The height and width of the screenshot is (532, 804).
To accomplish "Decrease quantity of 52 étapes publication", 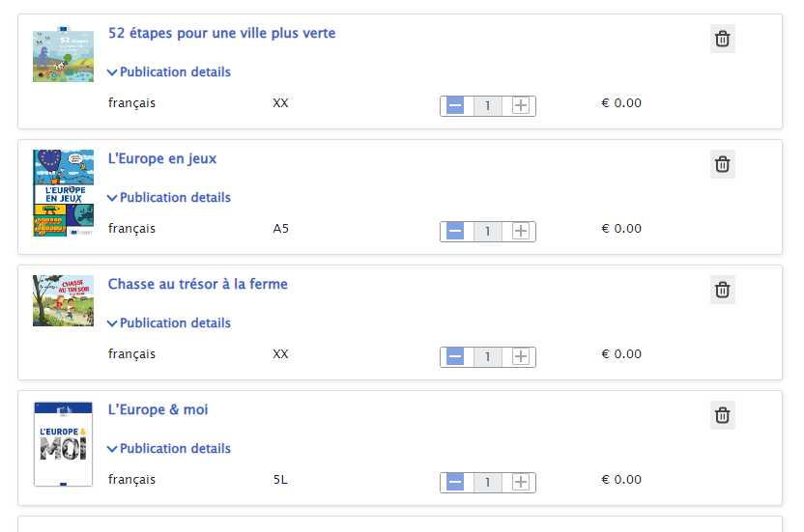I will pyautogui.click(x=455, y=106).
